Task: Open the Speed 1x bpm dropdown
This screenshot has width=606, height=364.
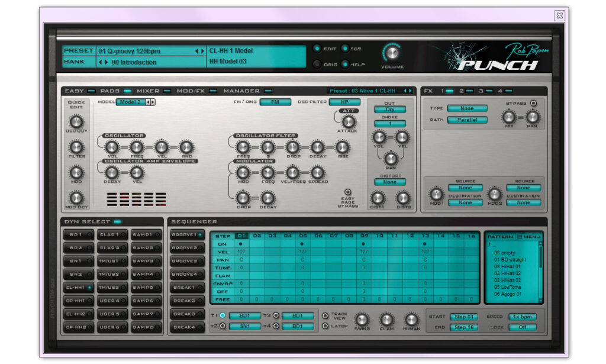Action: point(522,317)
